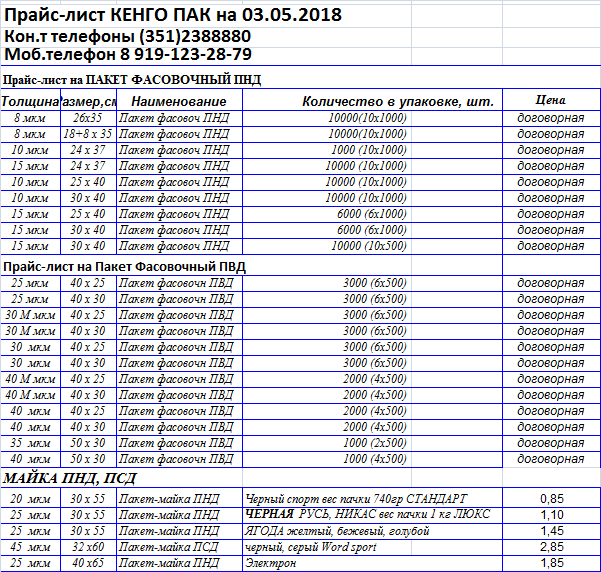Screen dimensions: 601x572
Task: Click the price cell '1,85'
Action: (x=552, y=563)
